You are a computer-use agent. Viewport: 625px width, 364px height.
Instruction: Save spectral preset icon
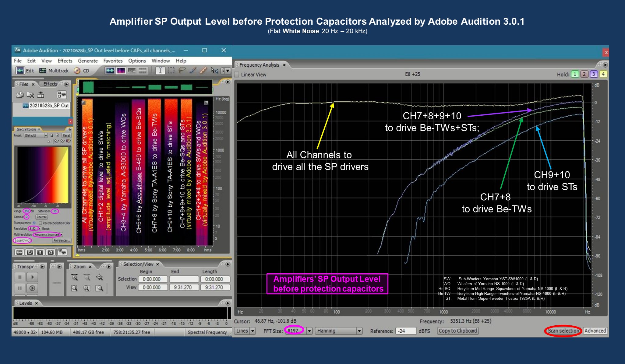pos(52,135)
